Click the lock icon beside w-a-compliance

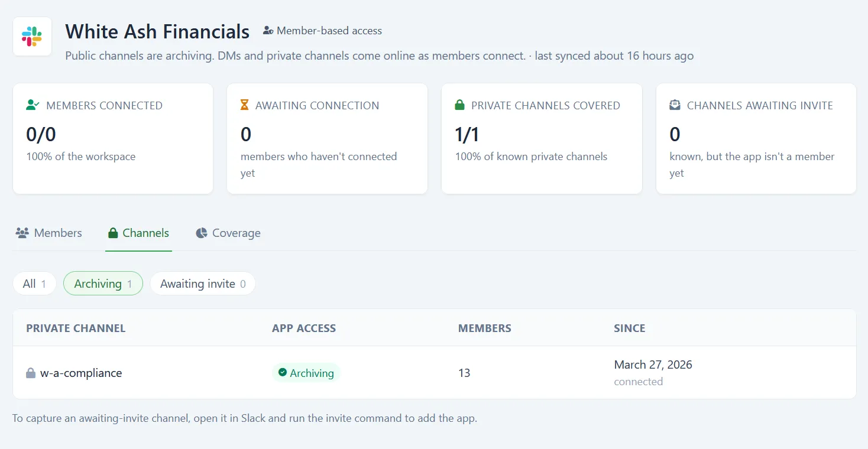pos(31,373)
